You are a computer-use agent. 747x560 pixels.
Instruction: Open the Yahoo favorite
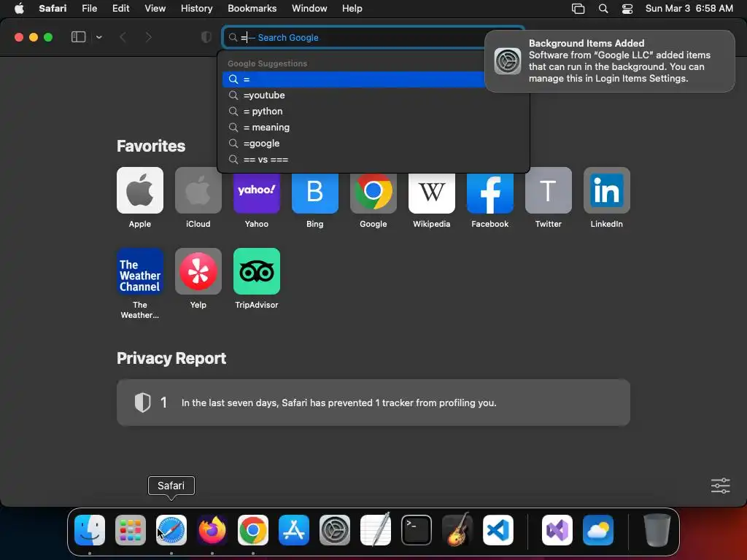coord(256,193)
